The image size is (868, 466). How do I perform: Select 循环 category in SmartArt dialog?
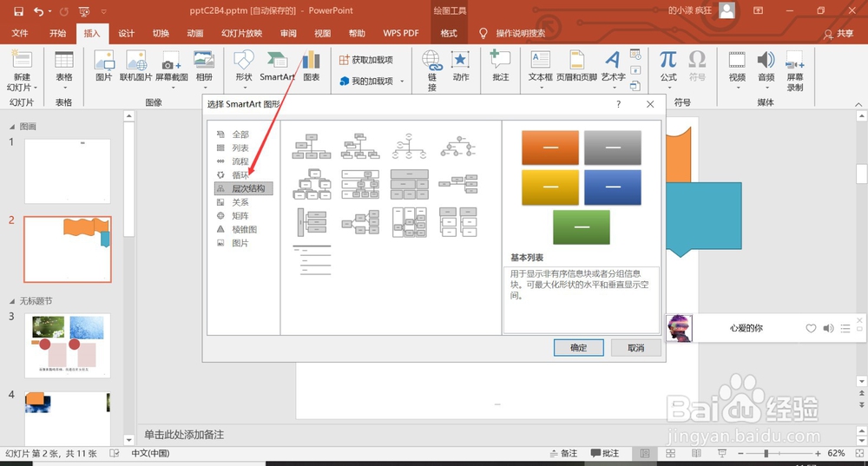240,175
